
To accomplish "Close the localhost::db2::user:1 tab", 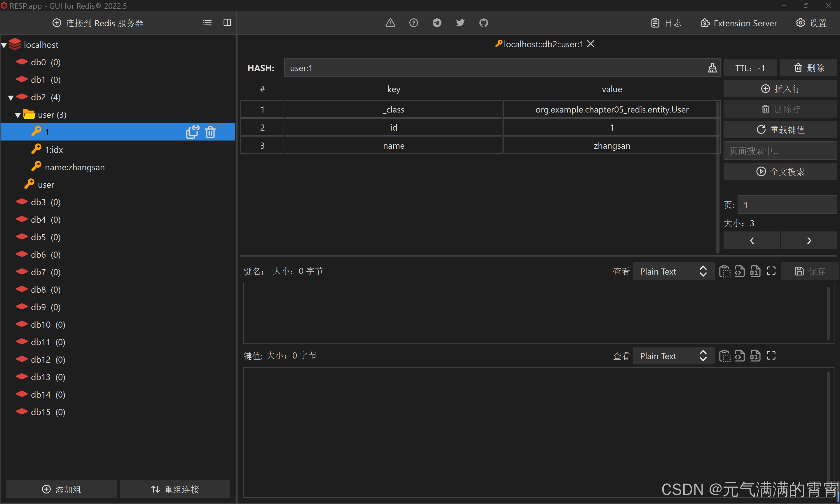I will point(591,44).
